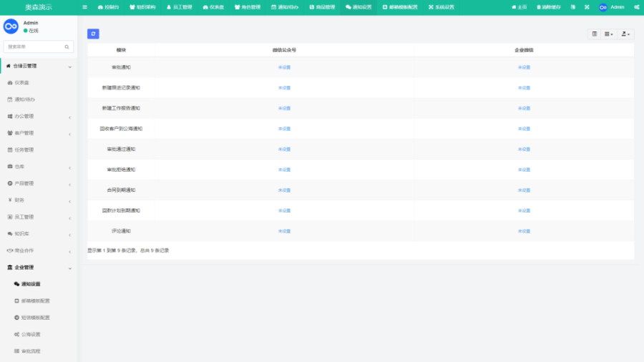
Task: Collapse the 企业管理 sidebar section
Action: (39, 268)
